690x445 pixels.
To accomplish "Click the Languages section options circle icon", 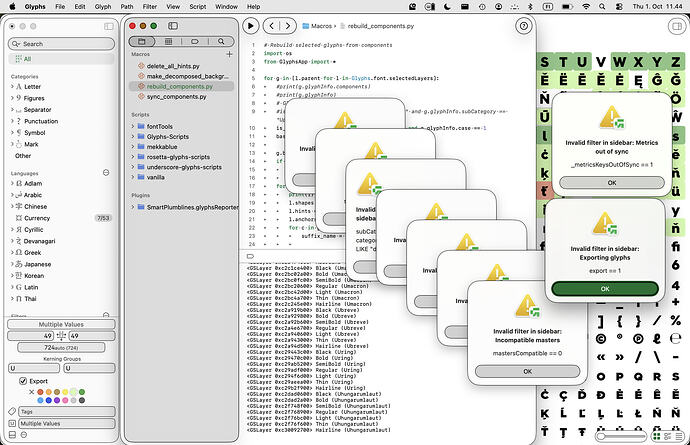I will click(x=106, y=173).
